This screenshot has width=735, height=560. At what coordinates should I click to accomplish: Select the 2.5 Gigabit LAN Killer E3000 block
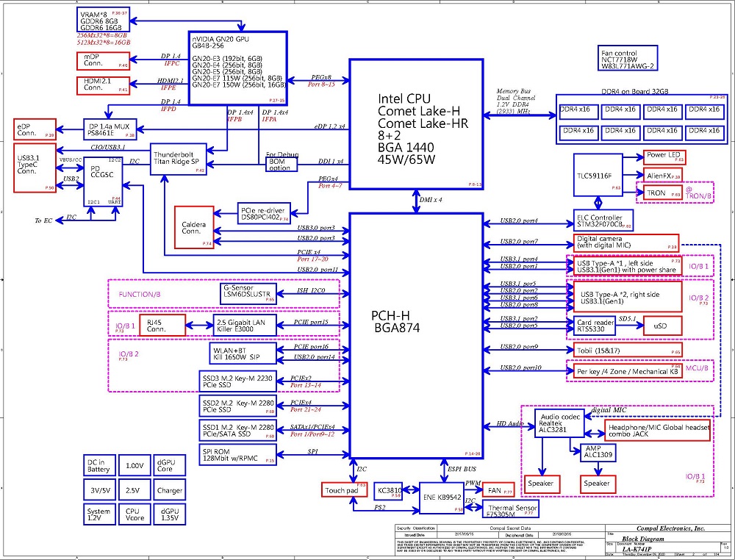(x=245, y=326)
